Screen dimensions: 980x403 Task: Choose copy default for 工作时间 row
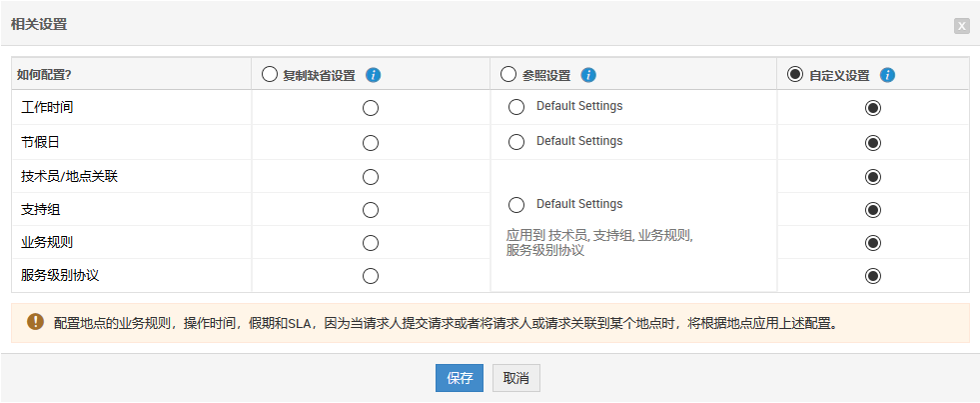tap(371, 108)
